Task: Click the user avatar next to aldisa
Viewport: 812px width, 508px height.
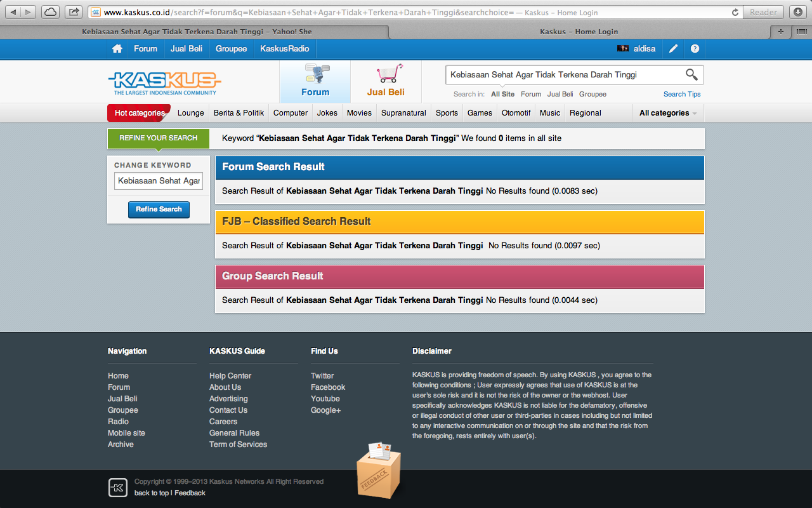Action: pos(623,49)
